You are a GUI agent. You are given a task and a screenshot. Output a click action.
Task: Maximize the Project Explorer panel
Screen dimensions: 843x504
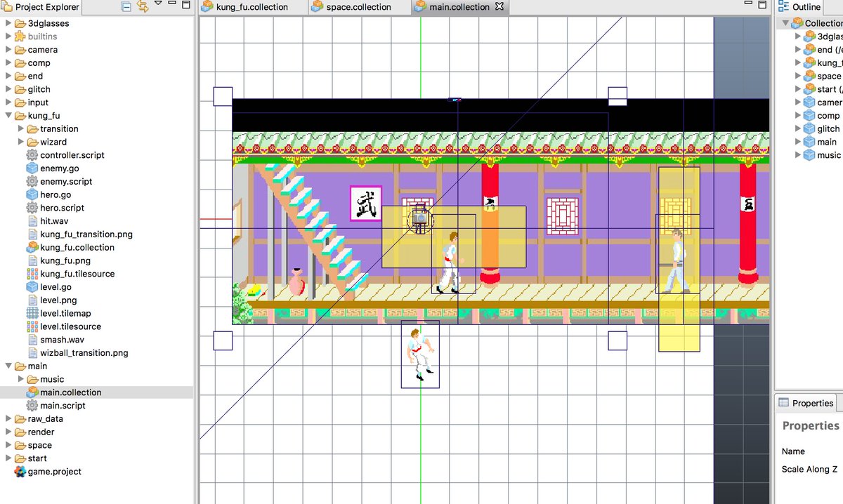186,5
